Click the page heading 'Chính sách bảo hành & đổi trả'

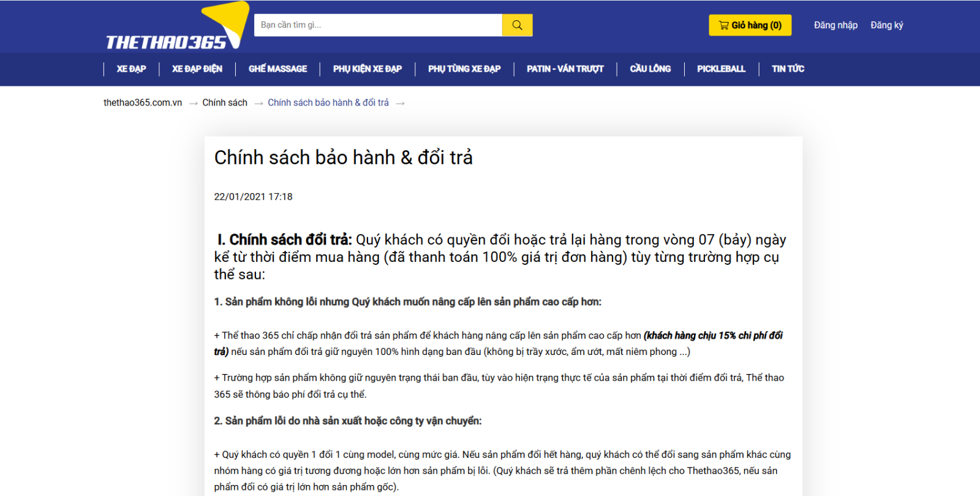click(x=343, y=158)
